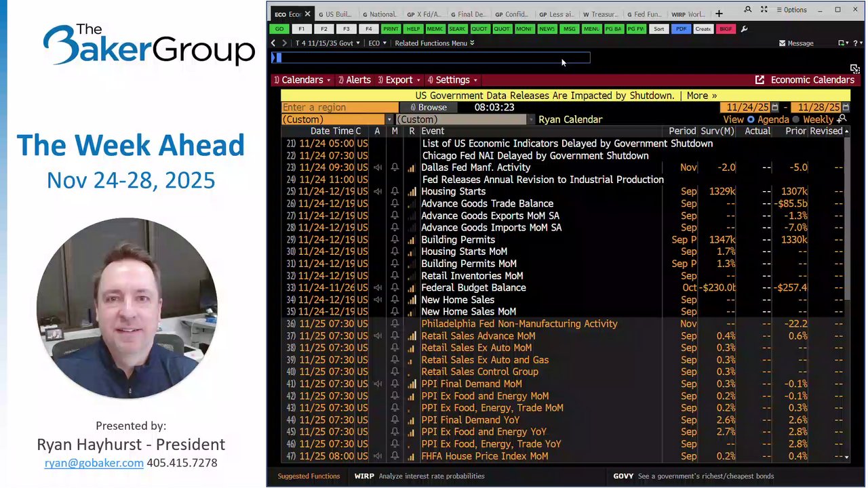Click the blue PDF toolbar button
The width and height of the screenshot is (868, 488).
[681, 29]
